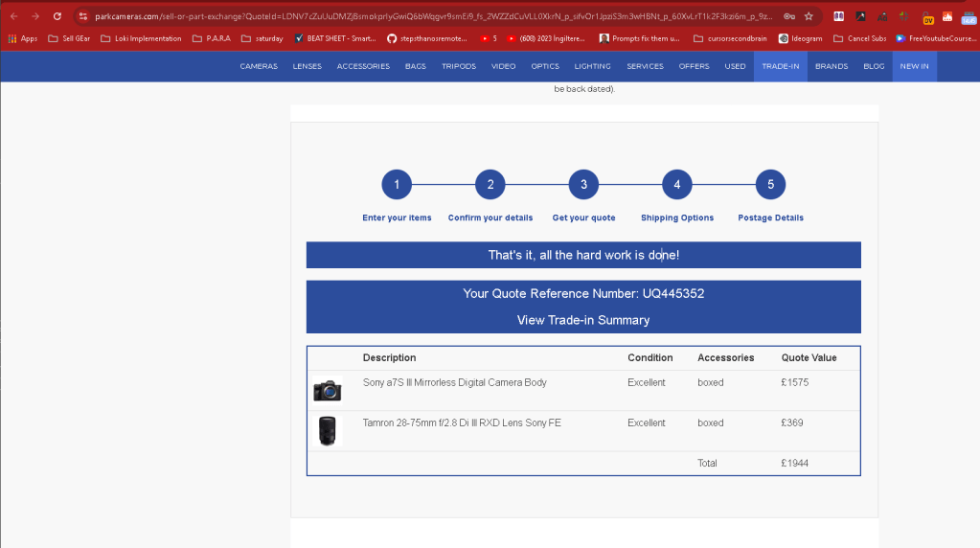Open the LENSES menu

[x=307, y=66]
